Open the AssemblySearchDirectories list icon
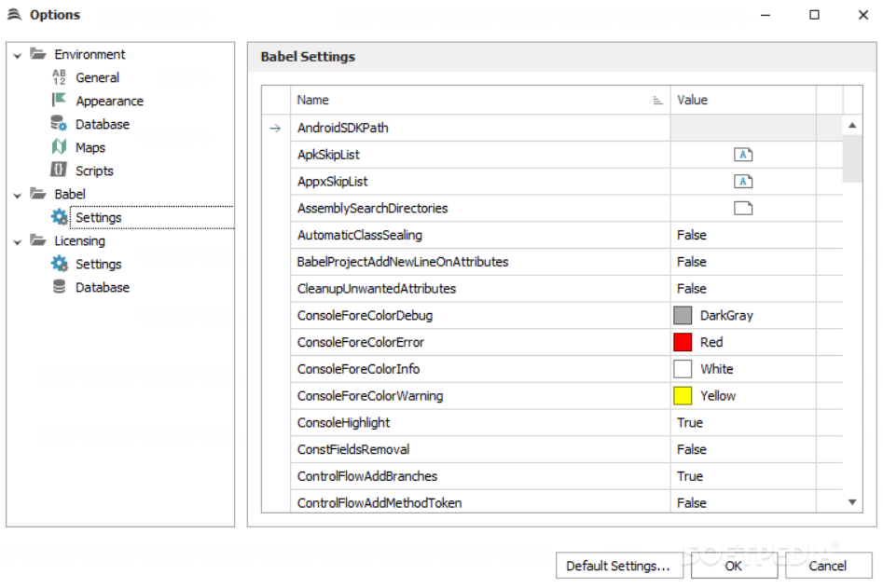The width and height of the screenshot is (883, 588). 743,208
